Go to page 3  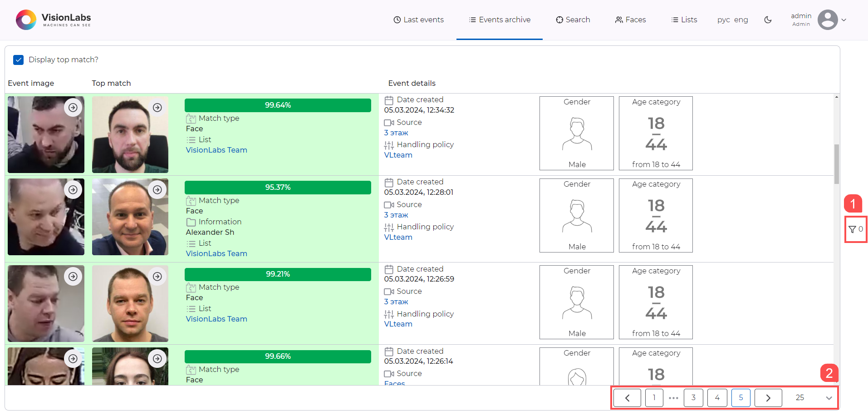coord(693,398)
